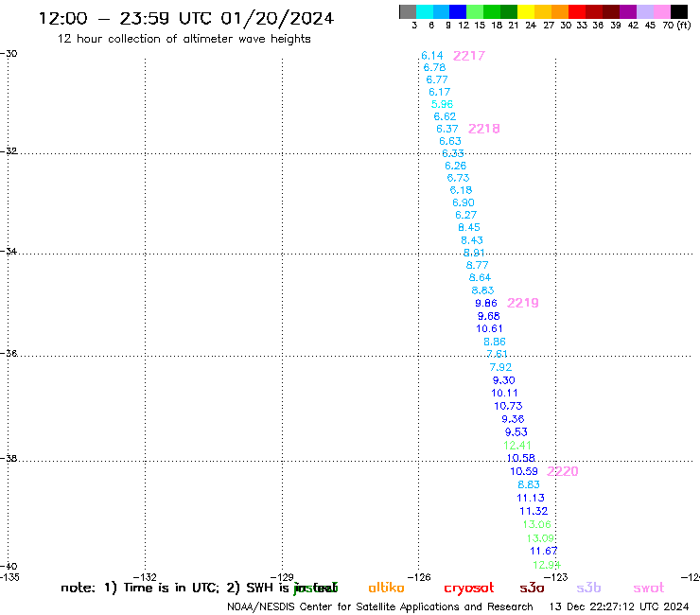Click wave height value 6.17
The image size is (700, 615).
coord(440,92)
